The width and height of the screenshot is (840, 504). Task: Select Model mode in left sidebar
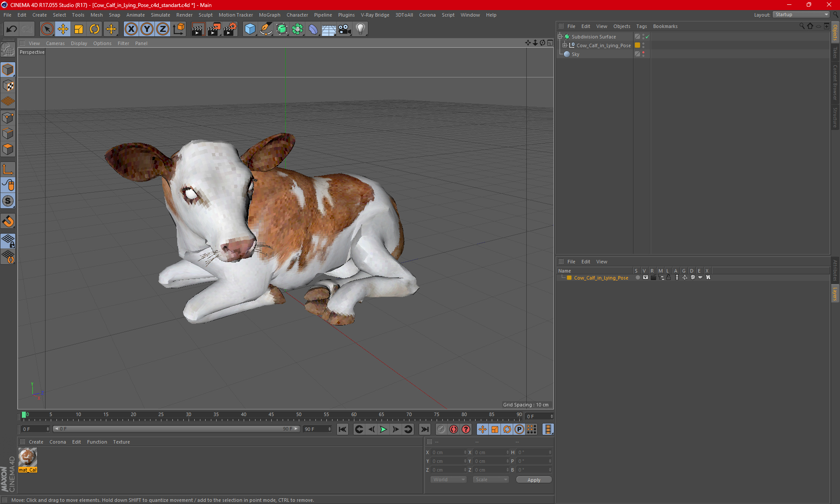[8, 70]
